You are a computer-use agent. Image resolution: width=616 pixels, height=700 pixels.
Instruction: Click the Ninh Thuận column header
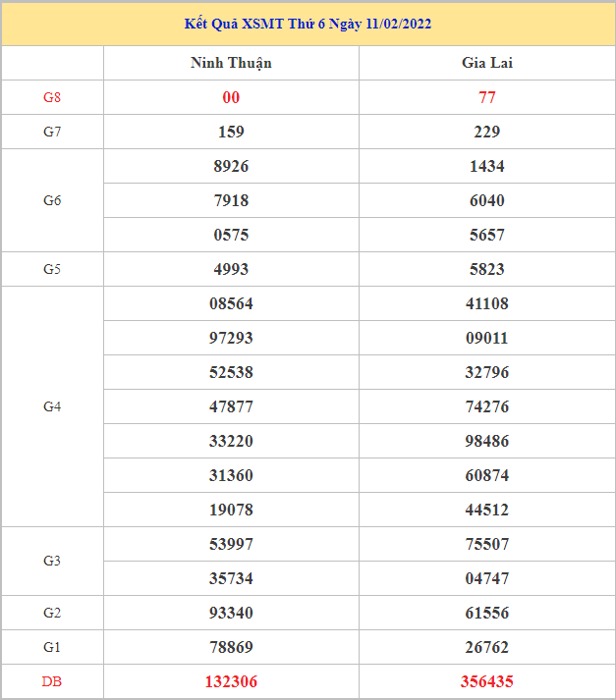point(231,63)
